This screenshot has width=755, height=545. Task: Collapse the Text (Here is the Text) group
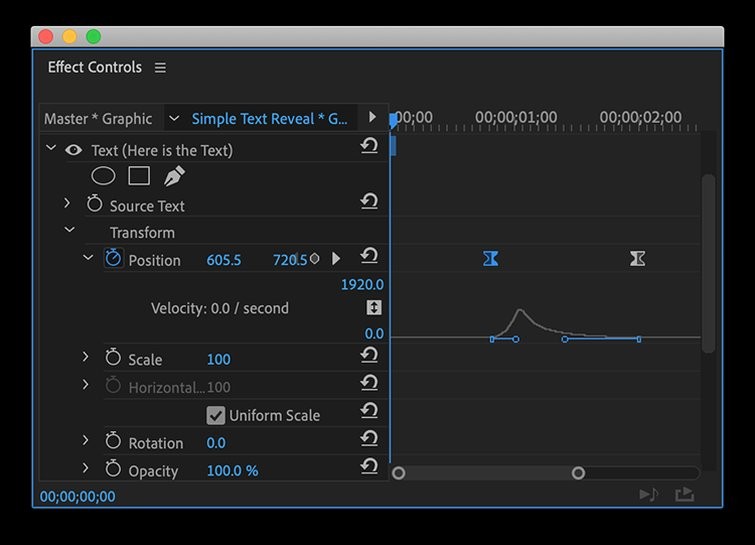(x=51, y=148)
